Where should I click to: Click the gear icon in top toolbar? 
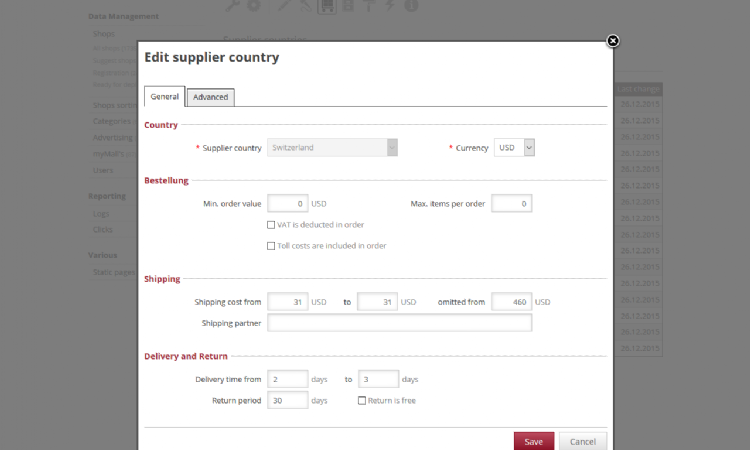click(254, 6)
